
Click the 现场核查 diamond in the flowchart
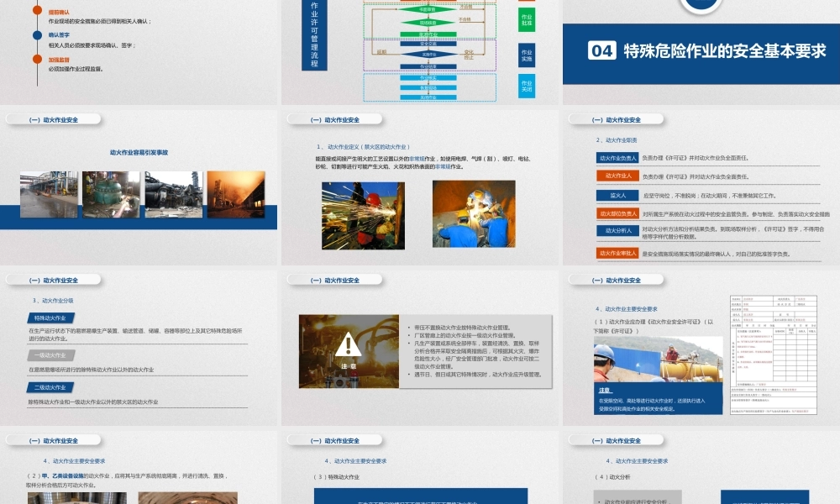(x=428, y=23)
